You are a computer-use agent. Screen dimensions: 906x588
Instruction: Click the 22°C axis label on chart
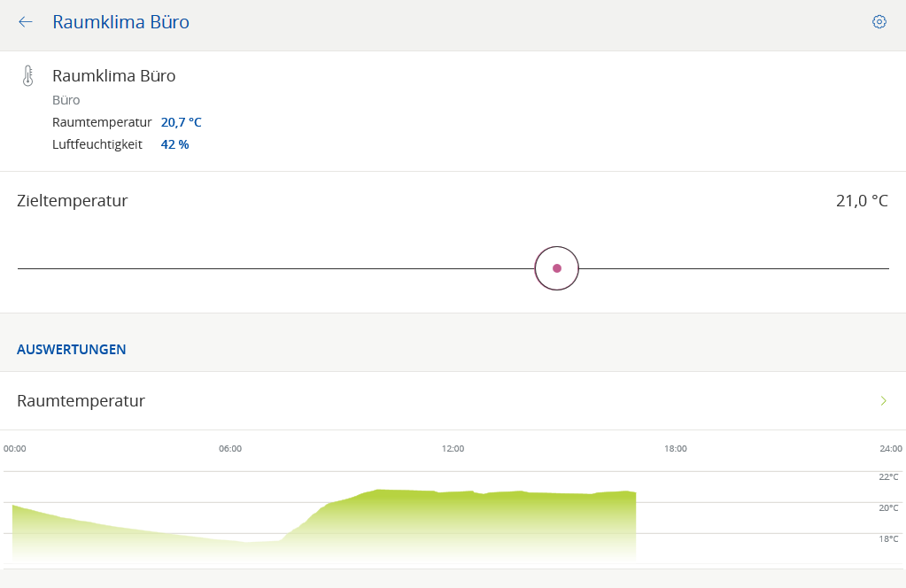pyautogui.click(x=887, y=477)
